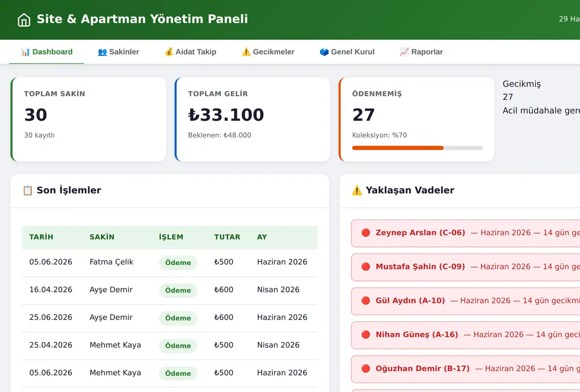The width and height of the screenshot is (580, 392).
Task: Click the Ödeme badge in Fatma Çelik row
Action: pyautogui.click(x=178, y=262)
